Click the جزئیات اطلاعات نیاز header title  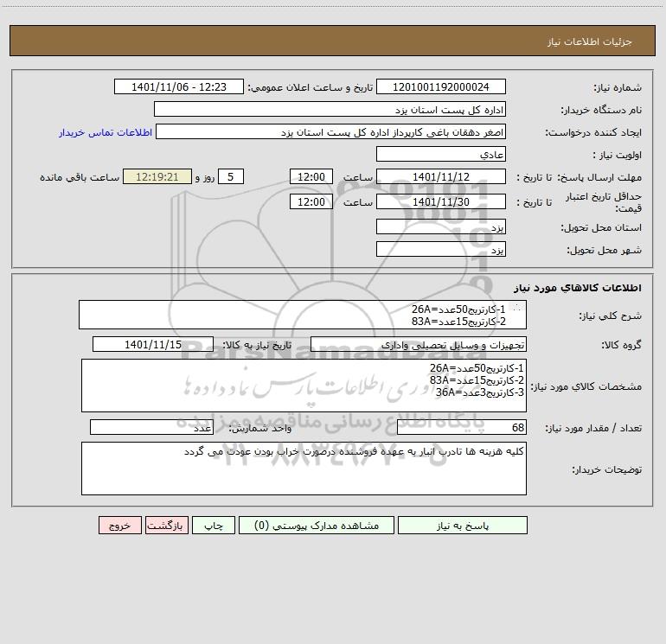tap(590, 41)
